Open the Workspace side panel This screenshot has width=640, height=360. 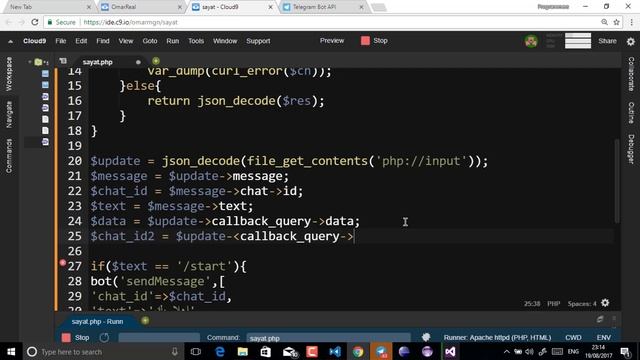coord(9,74)
